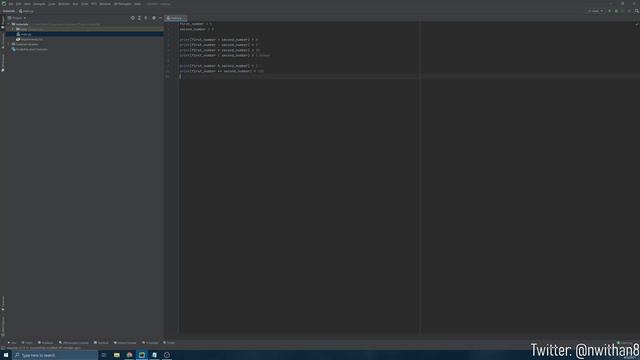Image resolution: width=640 pixels, height=360 pixels.
Task: Open the View menu
Action: tap(27, 4)
